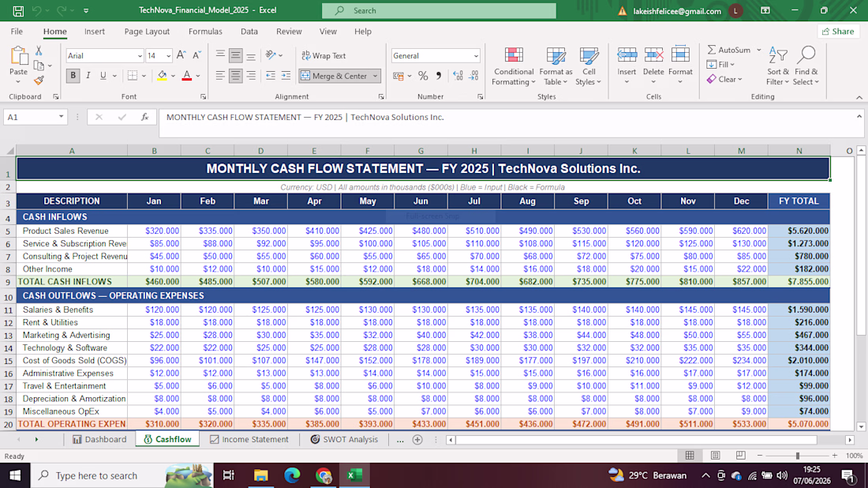Open the SWOT Analysis sheet tab
Screen dimensions: 868x488
pos(344,439)
